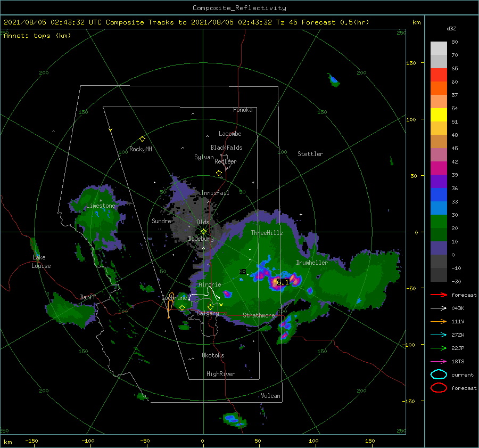
Task: Click the Lacombe city label
Action: (x=230, y=134)
